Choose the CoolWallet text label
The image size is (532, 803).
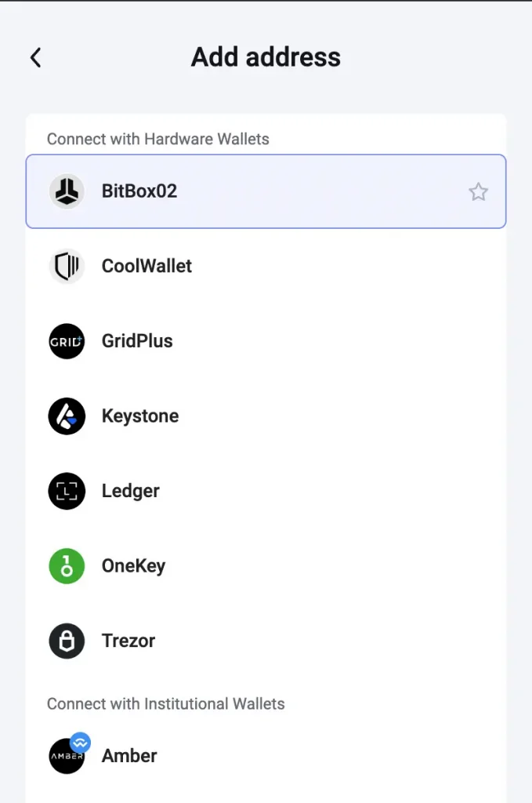147,267
